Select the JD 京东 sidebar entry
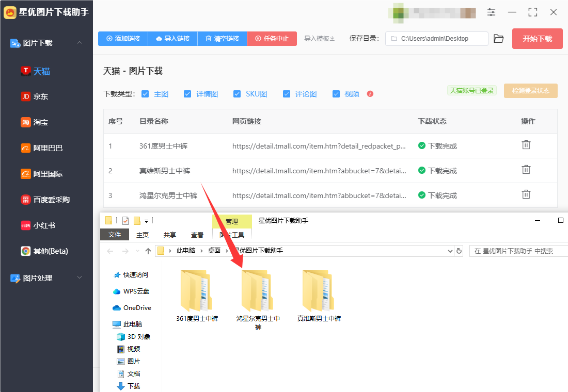The image size is (568, 392). 35,96
